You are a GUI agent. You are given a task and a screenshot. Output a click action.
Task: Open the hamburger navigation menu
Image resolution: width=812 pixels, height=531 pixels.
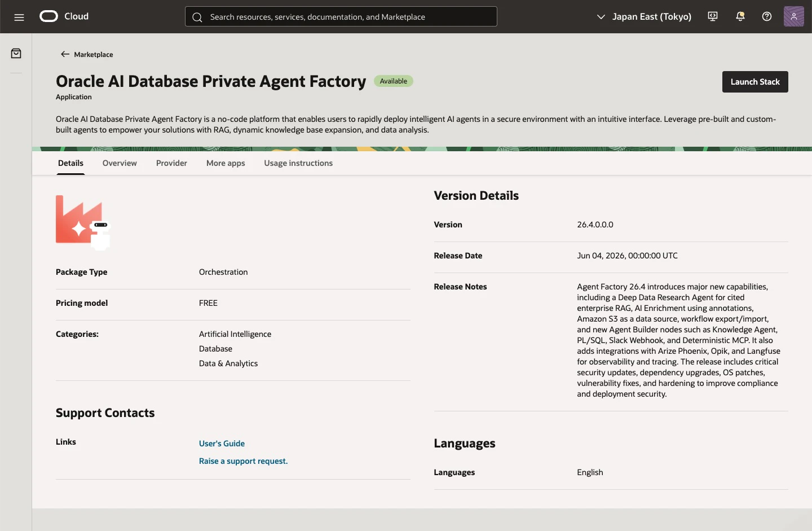19,17
